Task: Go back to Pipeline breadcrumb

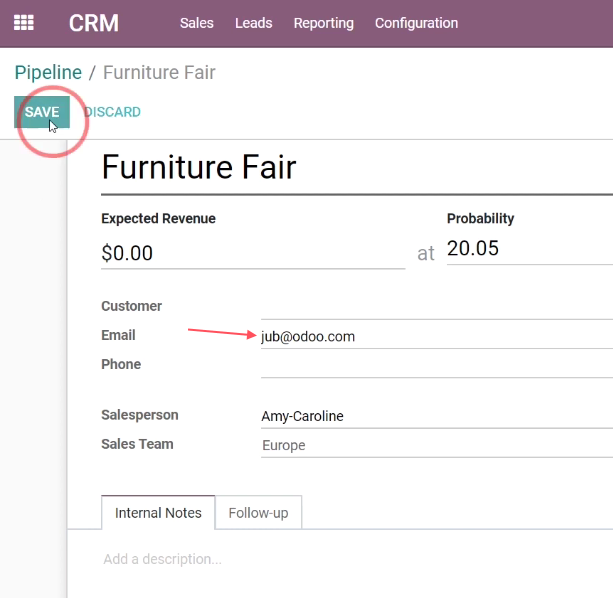Action: tap(48, 72)
